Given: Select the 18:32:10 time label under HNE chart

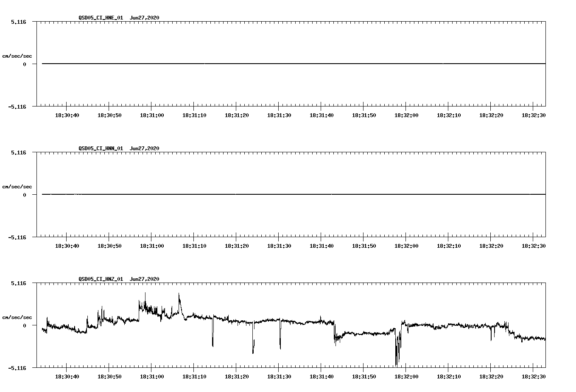Looking at the screenshot, I should pyautogui.click(x=449, y=115).
